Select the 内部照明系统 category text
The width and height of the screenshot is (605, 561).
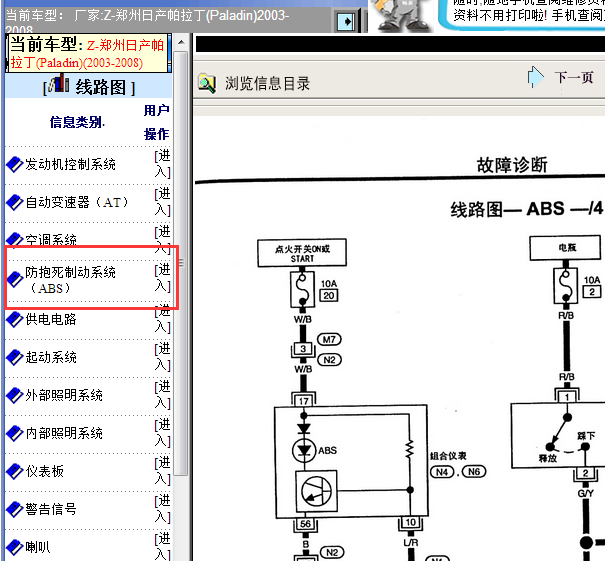click(64, 433)
